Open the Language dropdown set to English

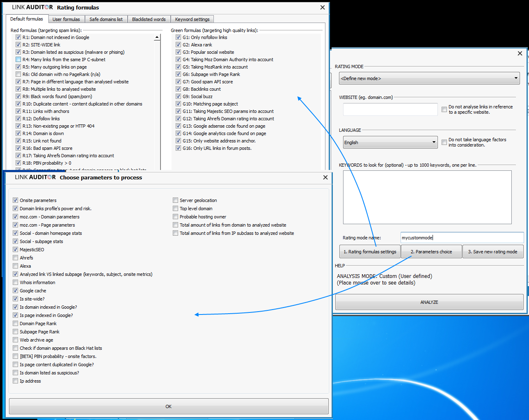coord(390,142)
